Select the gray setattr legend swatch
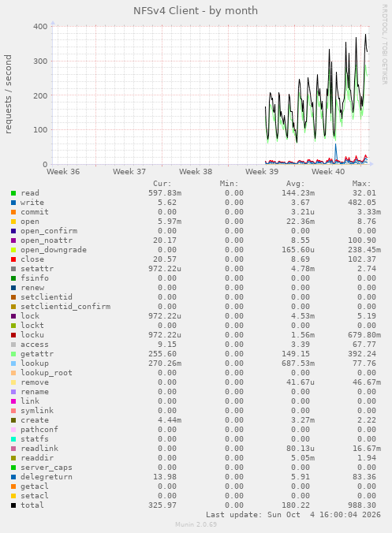The height and width of the screenshot is (533, 392). 13,269
